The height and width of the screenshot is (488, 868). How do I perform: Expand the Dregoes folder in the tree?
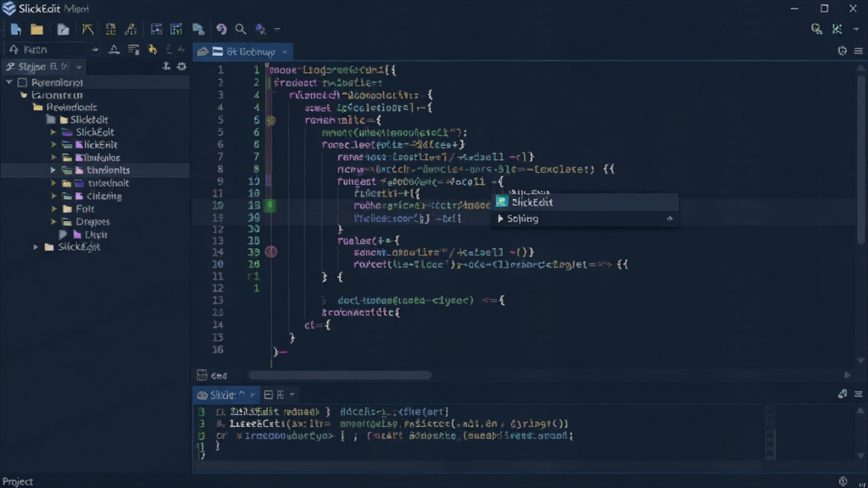click(53, 222)
